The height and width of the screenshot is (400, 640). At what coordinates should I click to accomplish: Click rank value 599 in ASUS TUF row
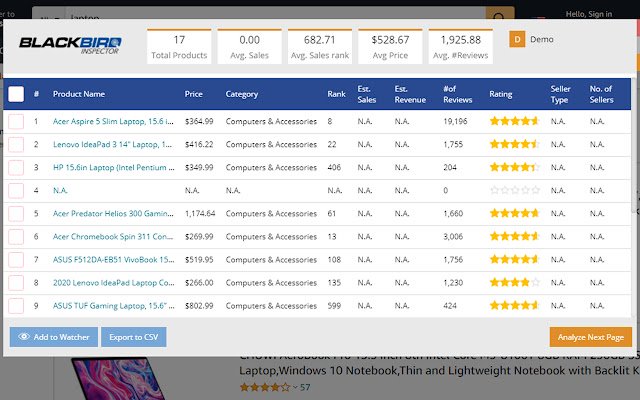point(334,306)
